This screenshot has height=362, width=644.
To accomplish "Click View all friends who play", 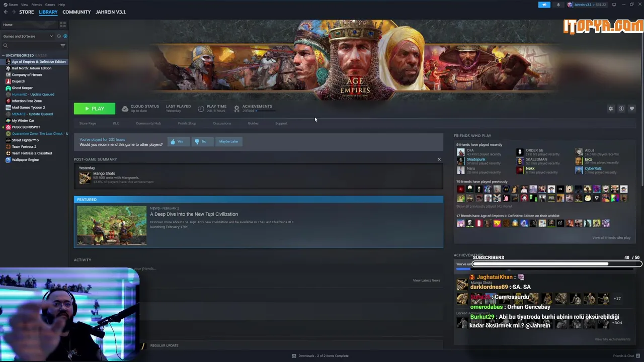I will (x=611, y=238).
